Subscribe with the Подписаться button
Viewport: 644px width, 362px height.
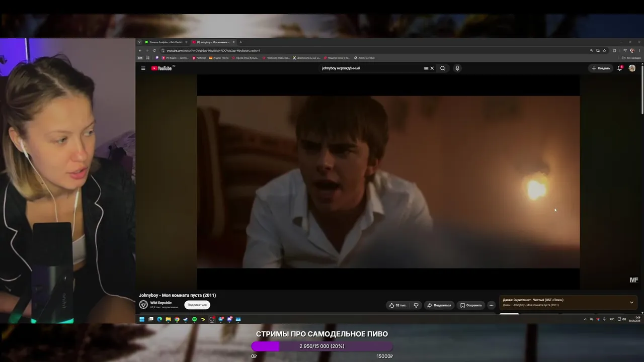[197, 305]
